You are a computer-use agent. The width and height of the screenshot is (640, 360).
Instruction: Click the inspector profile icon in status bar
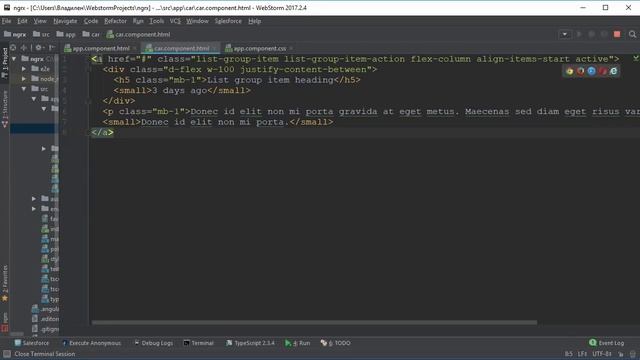tap(633, 354)
